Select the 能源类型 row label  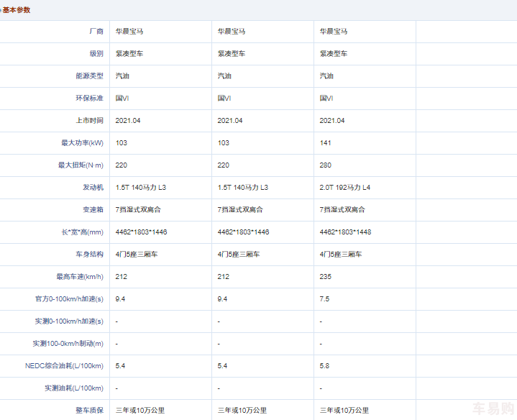(89, 76)
